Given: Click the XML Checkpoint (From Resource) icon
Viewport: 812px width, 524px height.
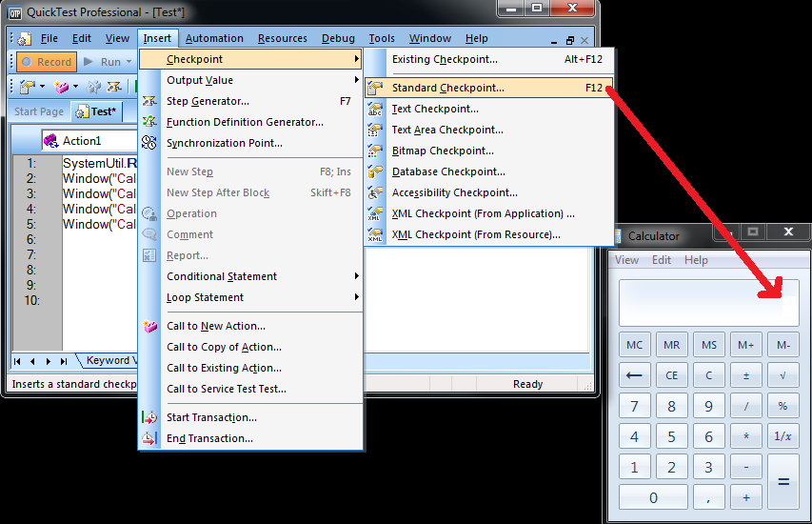Looking at the screenshot, I should 374,234.
